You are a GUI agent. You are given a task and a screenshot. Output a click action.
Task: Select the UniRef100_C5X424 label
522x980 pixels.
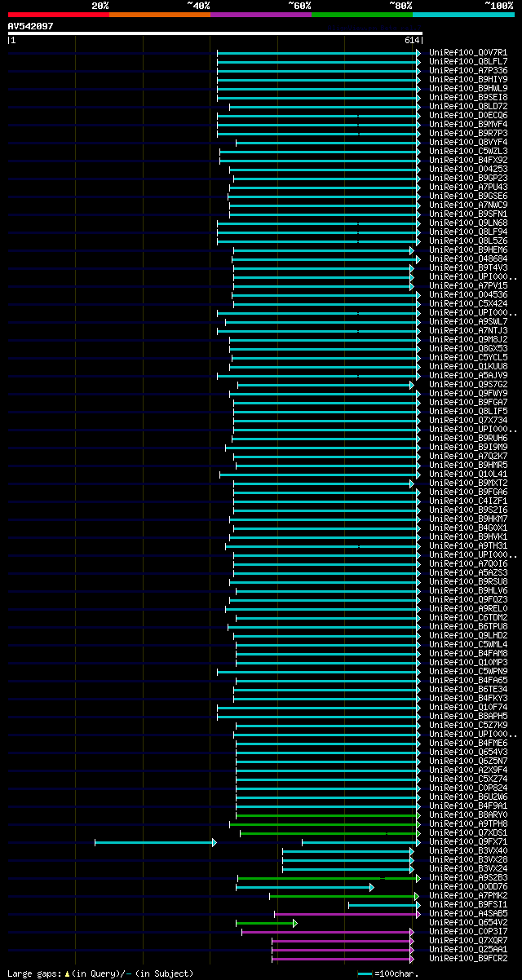point(468,303)
